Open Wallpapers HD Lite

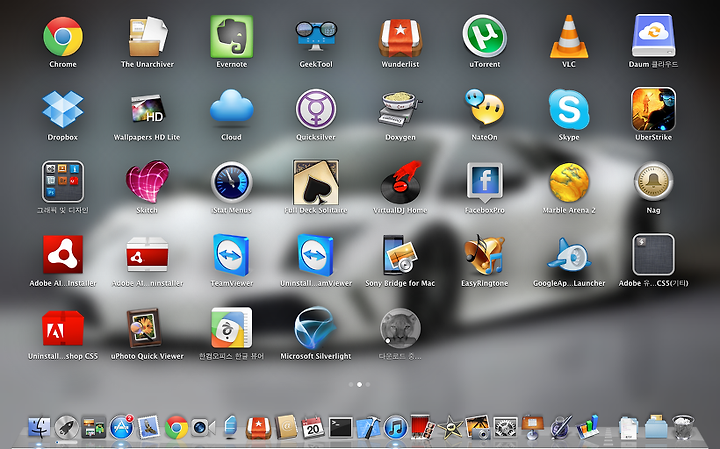(147, 109)
